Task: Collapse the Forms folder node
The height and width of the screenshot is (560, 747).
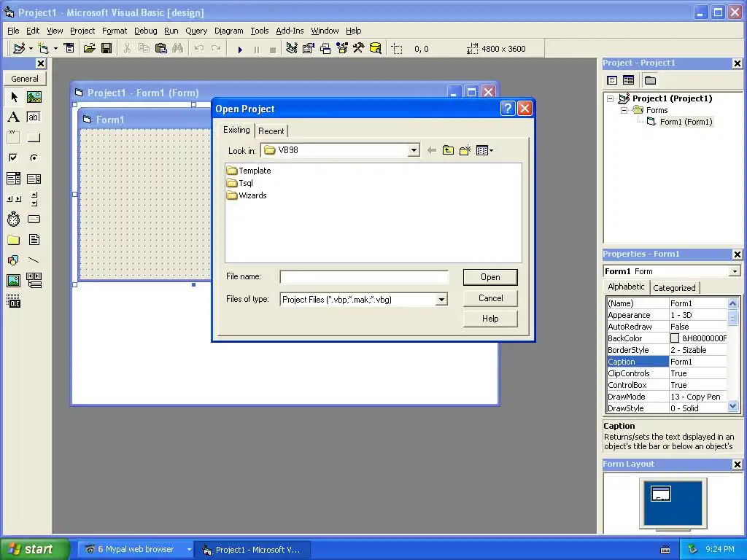Action: [624, 110]
